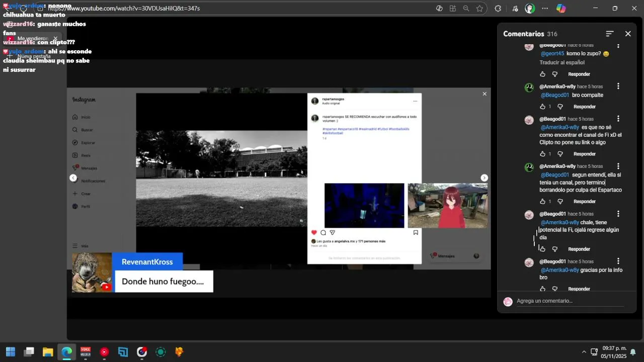Open Voicemeeter from the taskbar

click(86, 352)
